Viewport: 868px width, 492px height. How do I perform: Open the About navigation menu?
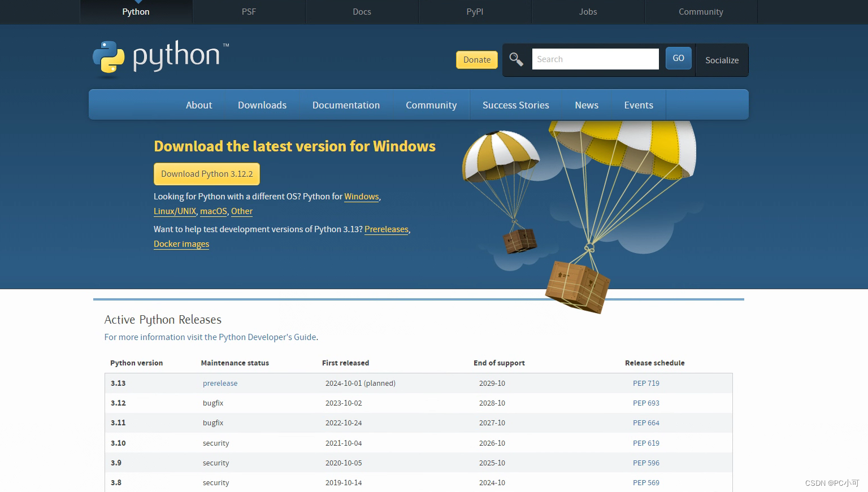click(199, 105)
